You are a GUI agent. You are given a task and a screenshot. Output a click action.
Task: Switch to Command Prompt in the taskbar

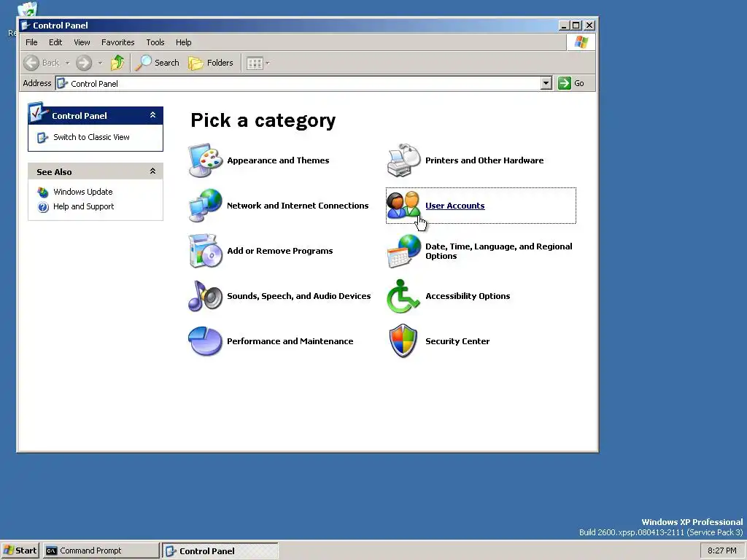tap(101, 551)
